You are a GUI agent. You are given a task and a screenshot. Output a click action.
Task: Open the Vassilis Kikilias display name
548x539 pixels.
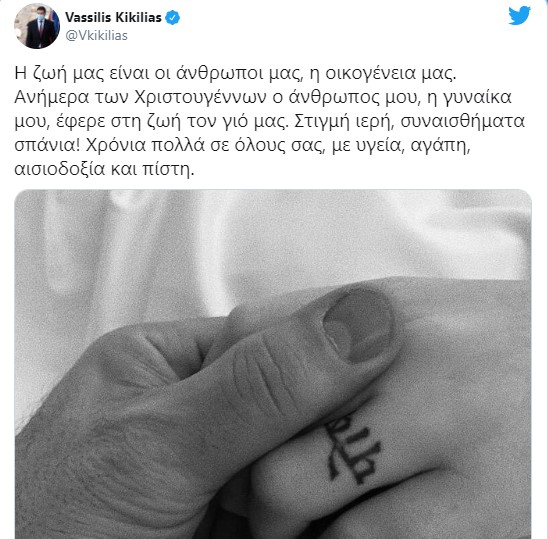(x=113, y=17)
